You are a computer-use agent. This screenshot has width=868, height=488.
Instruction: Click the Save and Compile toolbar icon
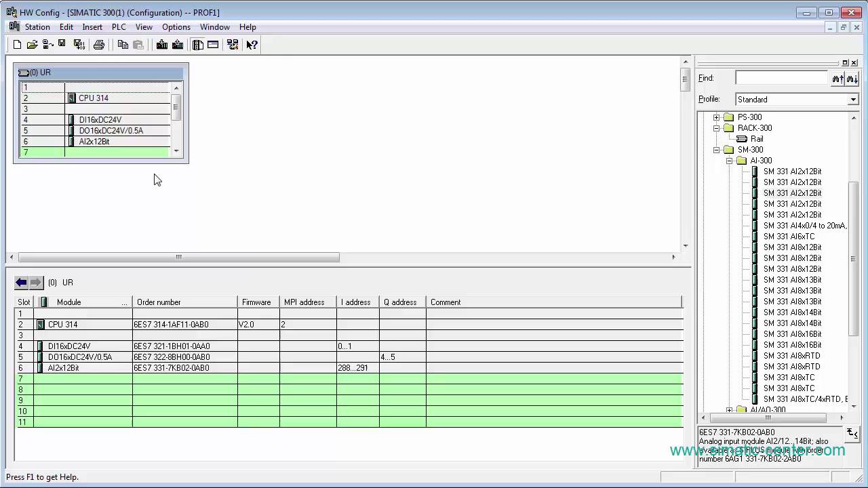[79, 45]
